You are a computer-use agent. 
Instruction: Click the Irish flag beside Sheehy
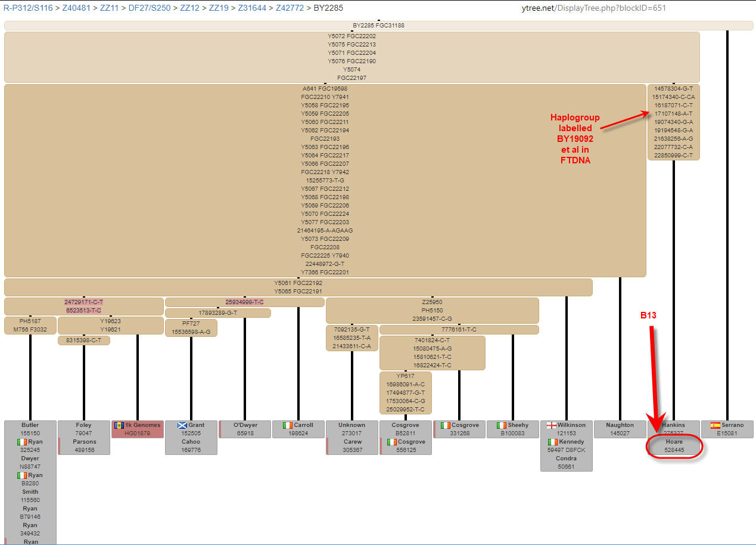[501, 425]
